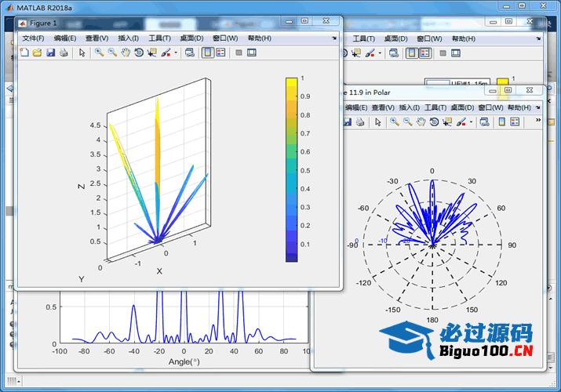Screen dimensions: 561x392
Task: Open 文件(F) menu in Figure 1
Action: click(x=33, y=38)
